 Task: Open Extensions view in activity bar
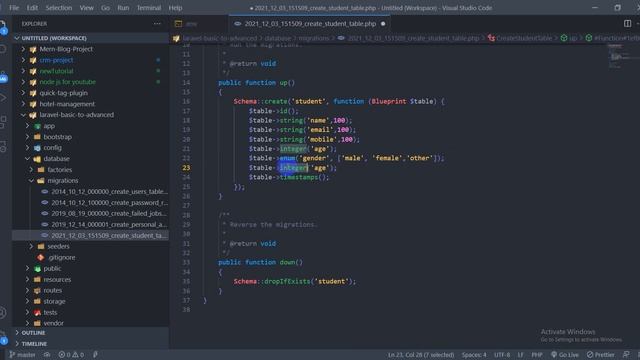click(x=3, y=121)
